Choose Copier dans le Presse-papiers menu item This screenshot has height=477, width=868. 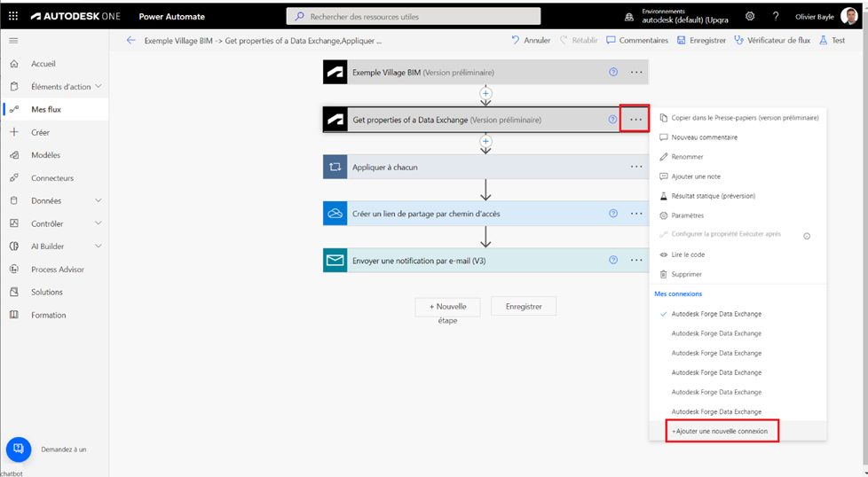coord(738,118)
